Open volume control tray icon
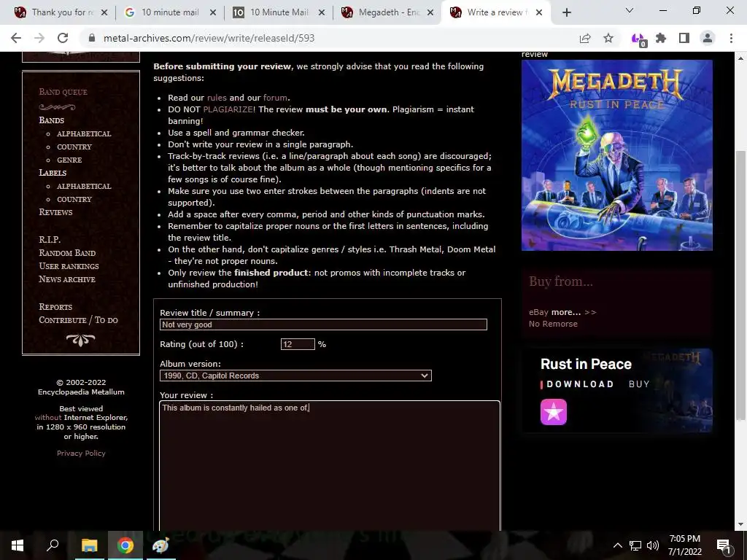The image size is (747, 560). coord(653,545)
